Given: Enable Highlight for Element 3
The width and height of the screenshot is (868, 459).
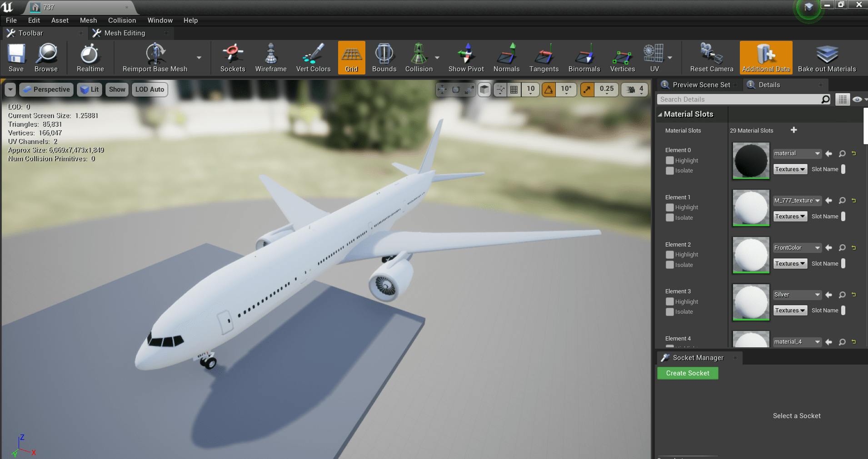Looking at the screenshot, I should tap(669, 301).
